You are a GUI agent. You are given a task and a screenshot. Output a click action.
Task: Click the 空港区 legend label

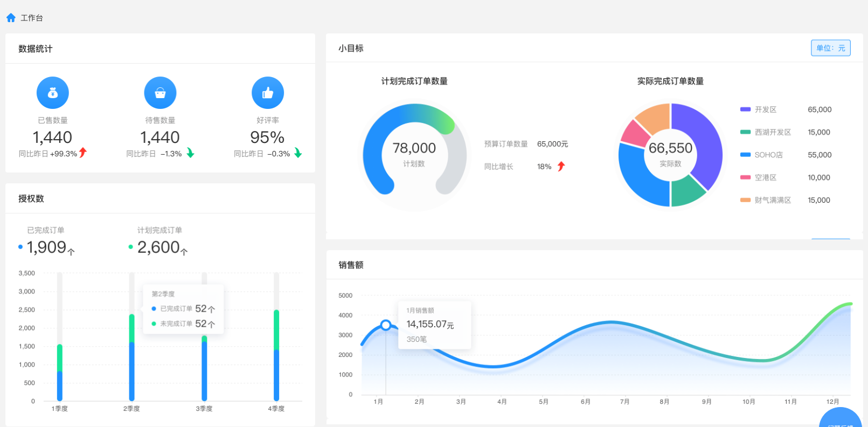pyautogui.click(x=766, y=177)
